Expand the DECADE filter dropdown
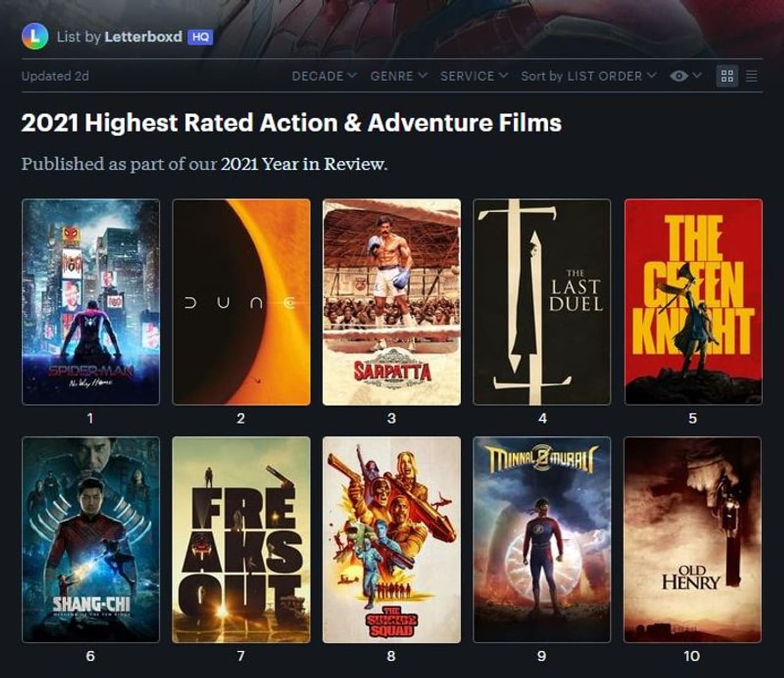Screen dimensions: 784x678 point(324,76)
